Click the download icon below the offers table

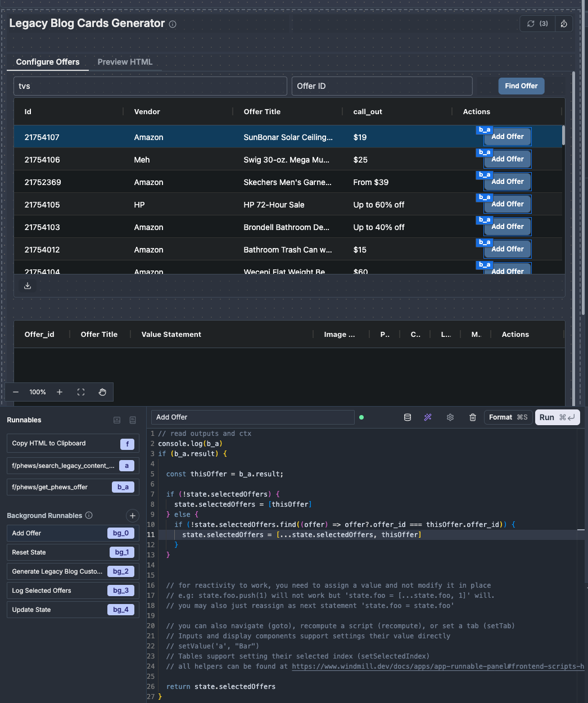(28, 286)
